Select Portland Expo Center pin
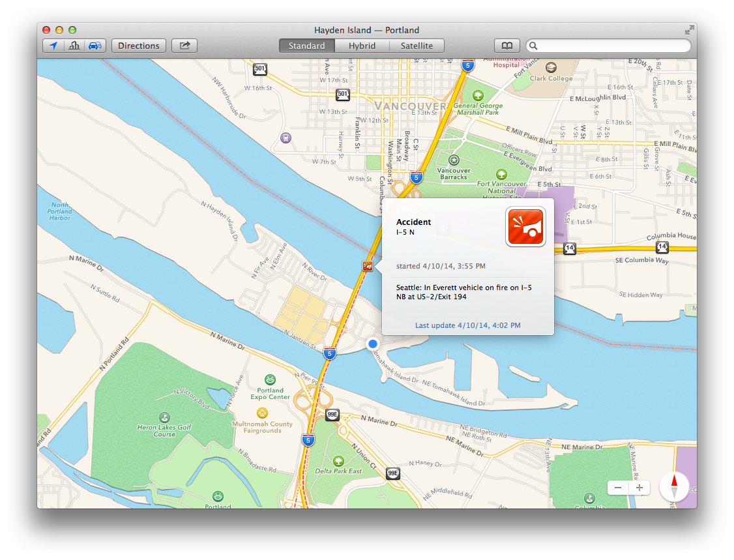This screenshot has width=734, height=560. click(270, 379)
